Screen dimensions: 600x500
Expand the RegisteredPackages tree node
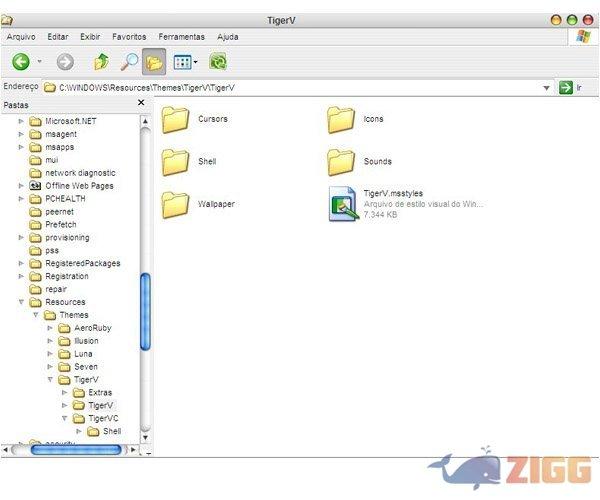pos(21,263)
